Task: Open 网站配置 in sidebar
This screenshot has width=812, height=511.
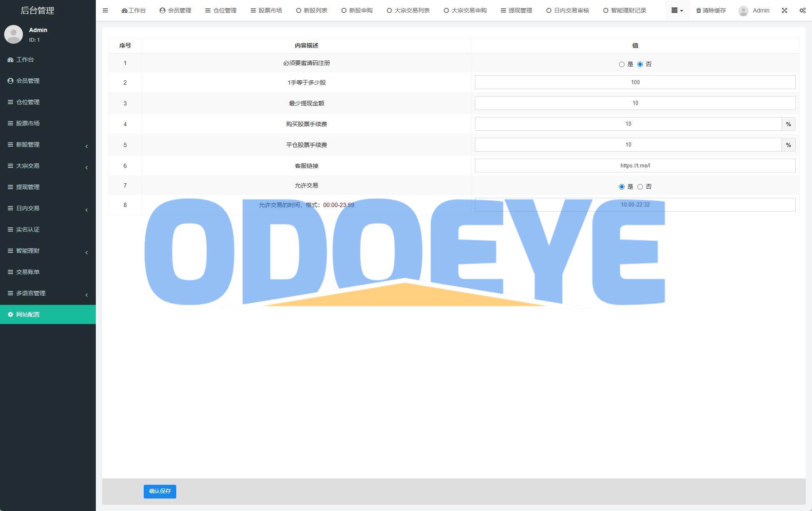Action: (x=48, y=314)
